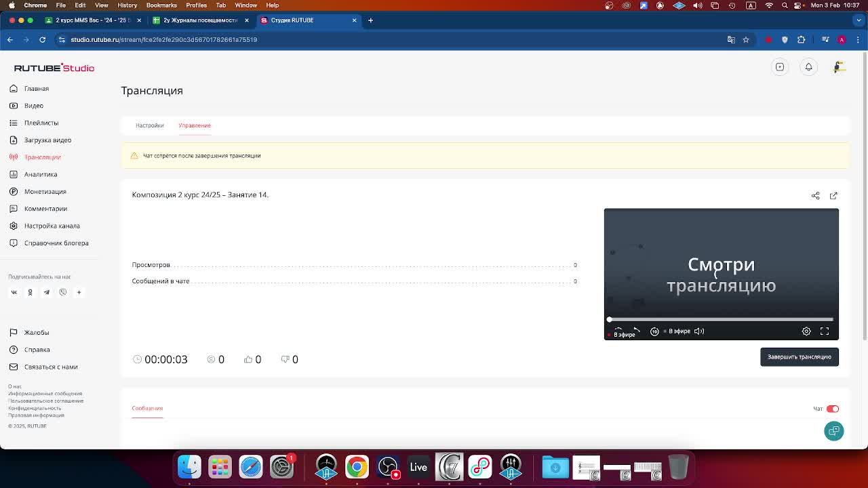
Task: Open the Telegram social icon
Action: (46, 292)
